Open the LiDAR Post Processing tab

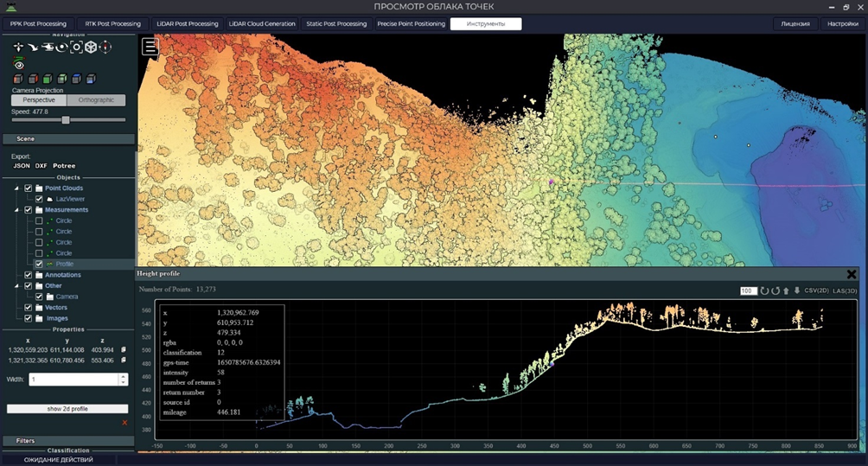[187, 24]
